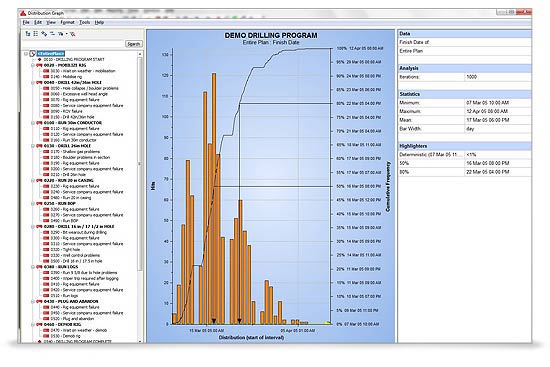Click the tree scrollbar up arrow
Viewport: 550px width, 367px height.
(140, 54)
